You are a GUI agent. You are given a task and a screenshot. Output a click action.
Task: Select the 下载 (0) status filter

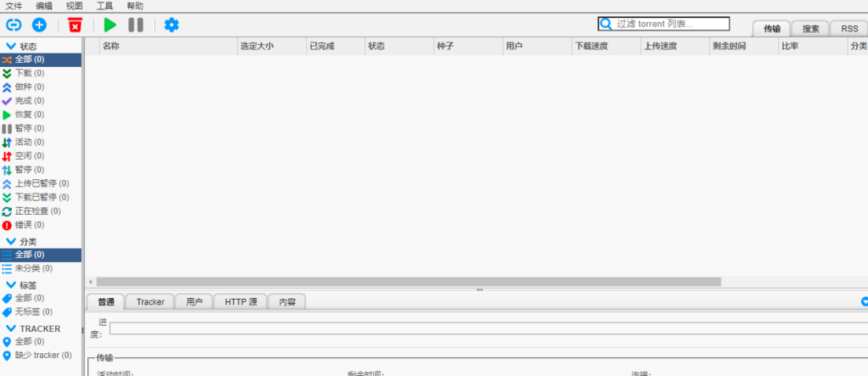coord(29,73)
